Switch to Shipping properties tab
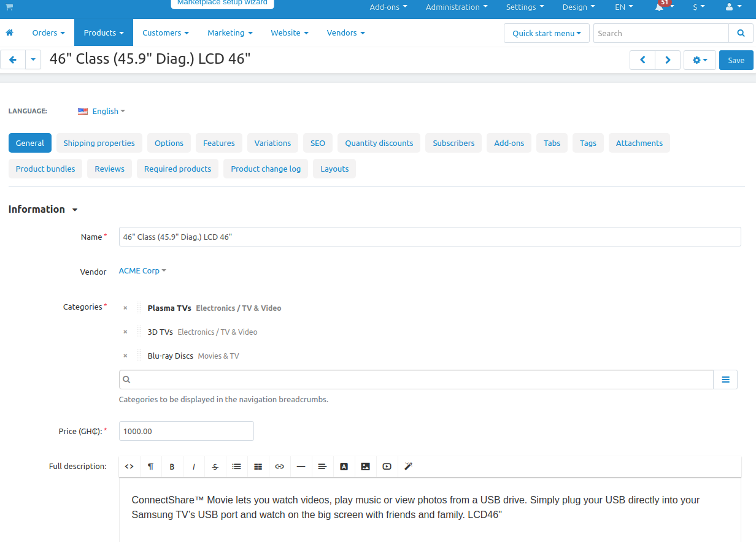 click(99, 143)
